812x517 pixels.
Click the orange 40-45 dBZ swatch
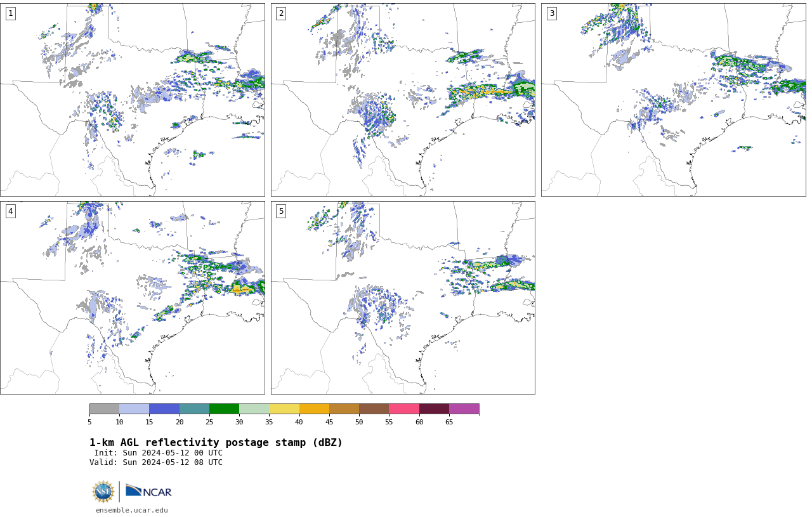point(314,409)
